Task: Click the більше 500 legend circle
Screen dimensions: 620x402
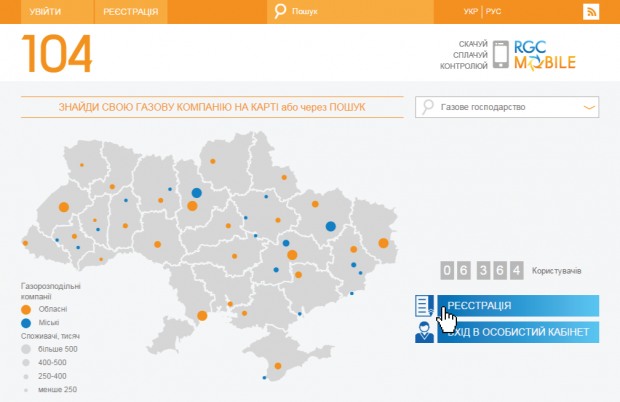Action: 26,349
